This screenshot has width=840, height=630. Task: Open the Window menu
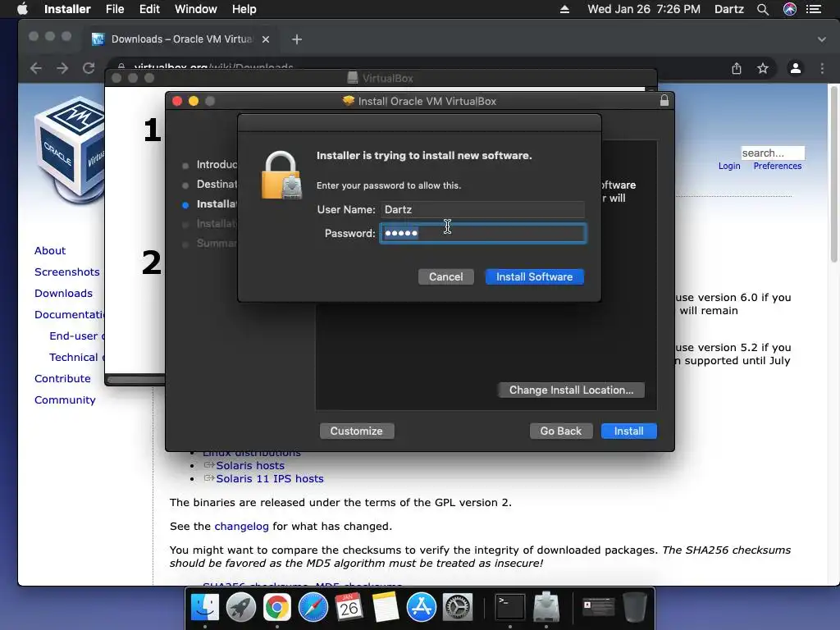coord(195,9)
